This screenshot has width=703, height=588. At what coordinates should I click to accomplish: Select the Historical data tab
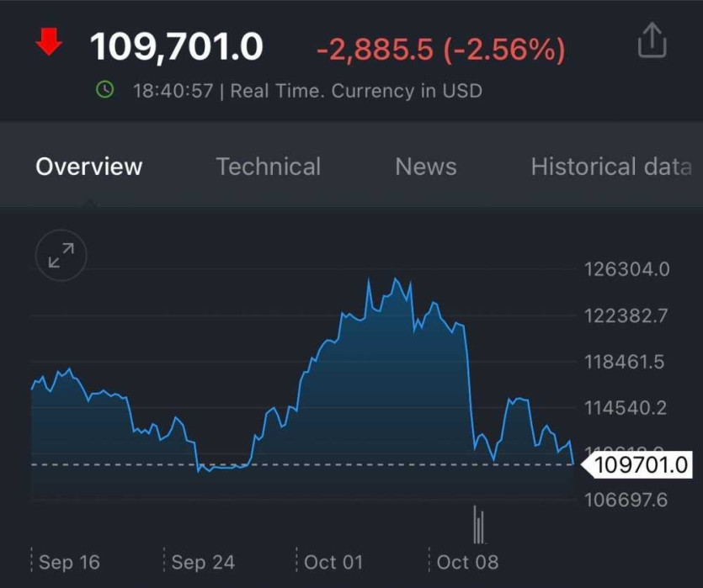(611, 167)
